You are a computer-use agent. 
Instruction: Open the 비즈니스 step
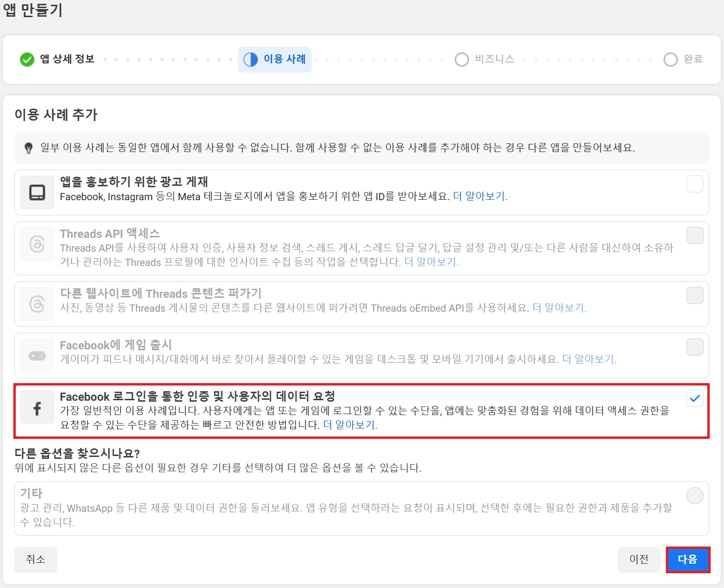[485, 60]
